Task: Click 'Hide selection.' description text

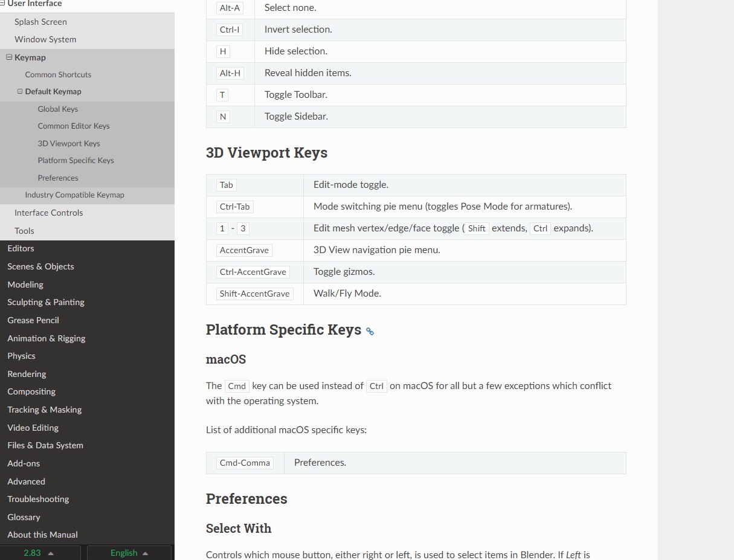Action: tap(296, 51)
